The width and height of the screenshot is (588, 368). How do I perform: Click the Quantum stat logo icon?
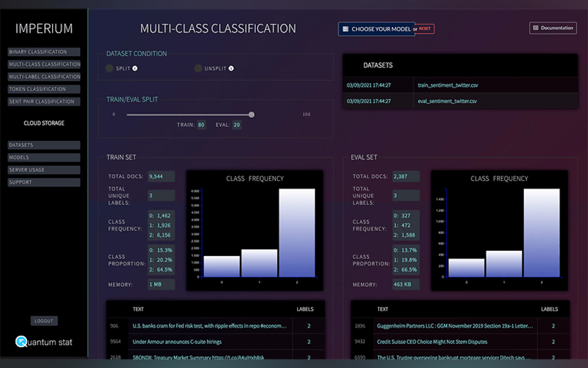pos(21,342)
